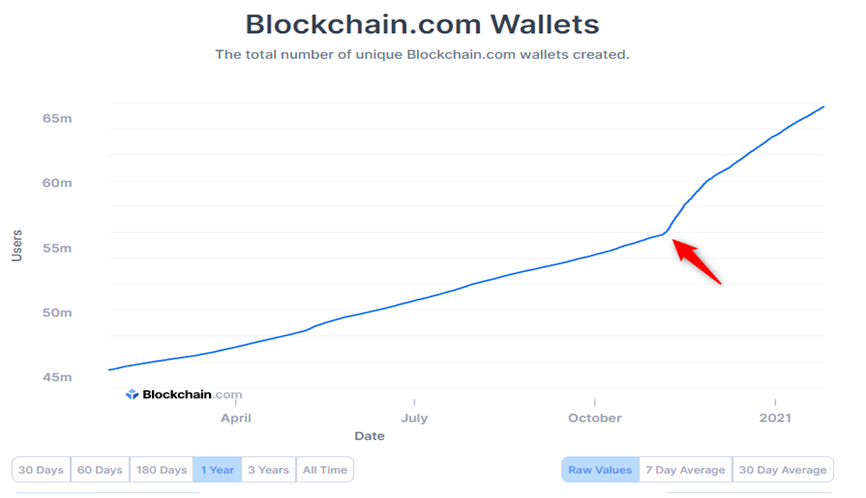
Task: Click the Blockchain.com logo icon
Action: (x=132, y=395)
